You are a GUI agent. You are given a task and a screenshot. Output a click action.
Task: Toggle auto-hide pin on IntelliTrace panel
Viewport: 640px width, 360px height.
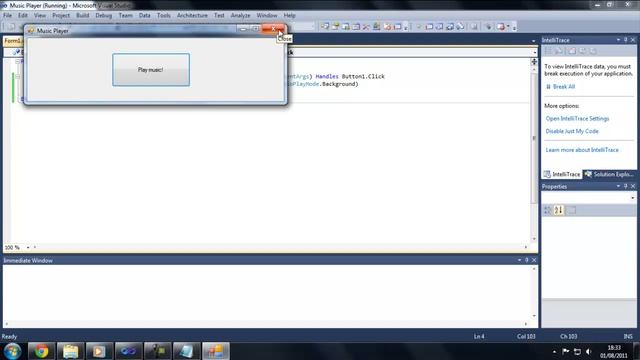point(625,40)
